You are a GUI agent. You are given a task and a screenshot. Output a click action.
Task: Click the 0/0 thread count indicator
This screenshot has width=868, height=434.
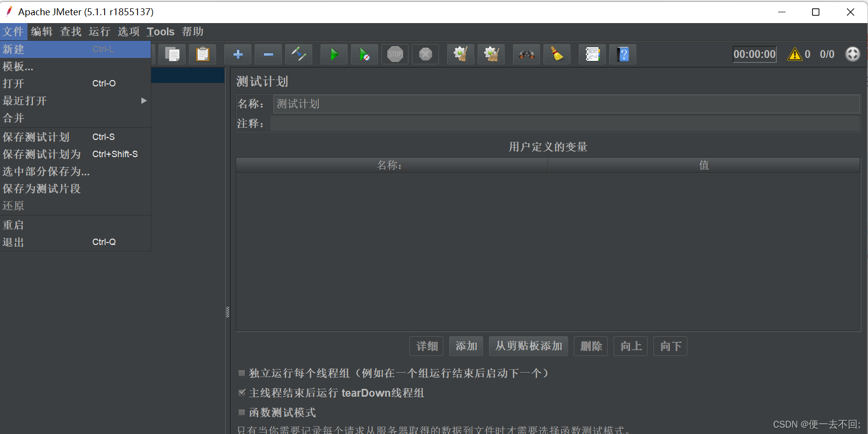[827, 54]
